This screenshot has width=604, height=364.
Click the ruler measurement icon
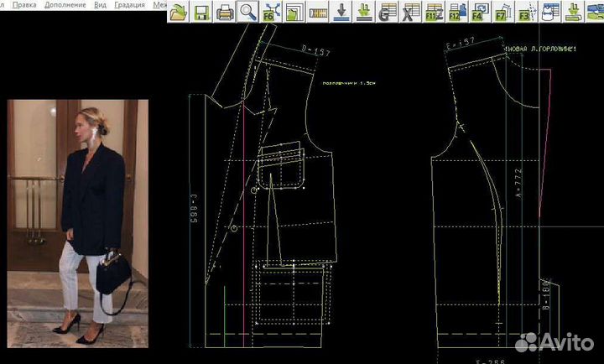pyautogui.click(x=318, y=12)
